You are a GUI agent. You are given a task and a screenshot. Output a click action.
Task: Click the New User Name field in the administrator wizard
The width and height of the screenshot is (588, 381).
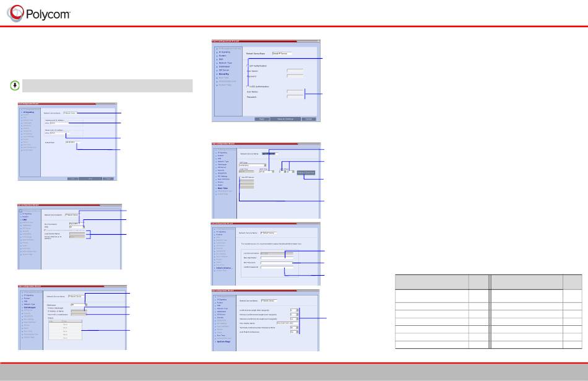coord(277,258)
